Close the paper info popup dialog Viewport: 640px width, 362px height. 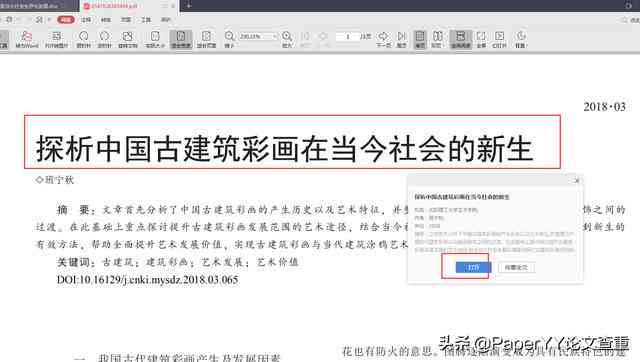(577, 180)
